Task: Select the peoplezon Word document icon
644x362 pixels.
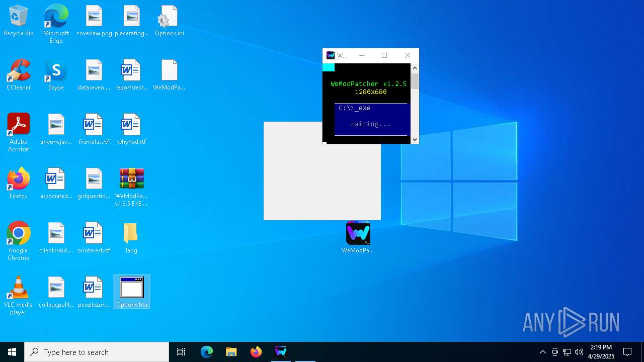Action: [94, 292]
